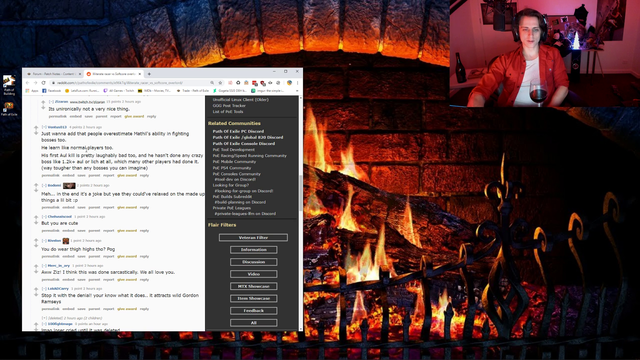Click give award under "Aww Ziz!" comment
The image size is (640, 360).
[127, 280]
